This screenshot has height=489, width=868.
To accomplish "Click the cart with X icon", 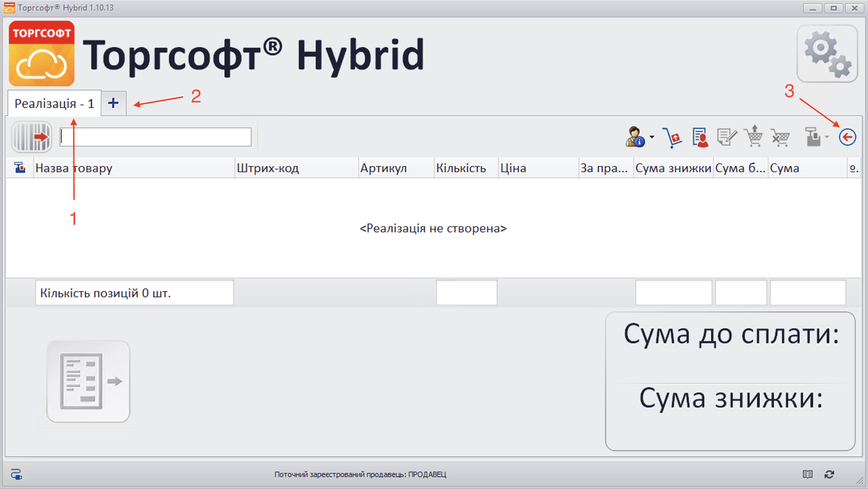I will pos(780,137).
